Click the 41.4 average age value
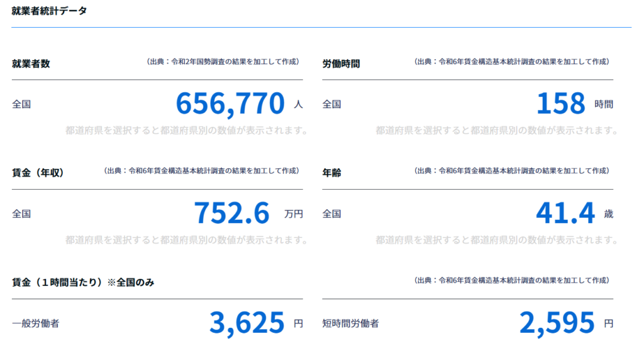 (x=565, y=213)
